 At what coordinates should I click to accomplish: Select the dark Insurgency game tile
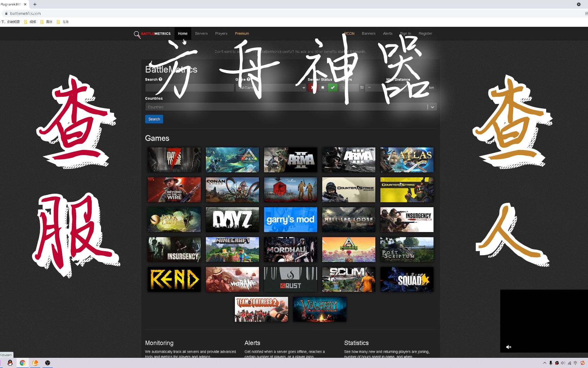pos(174,250)
